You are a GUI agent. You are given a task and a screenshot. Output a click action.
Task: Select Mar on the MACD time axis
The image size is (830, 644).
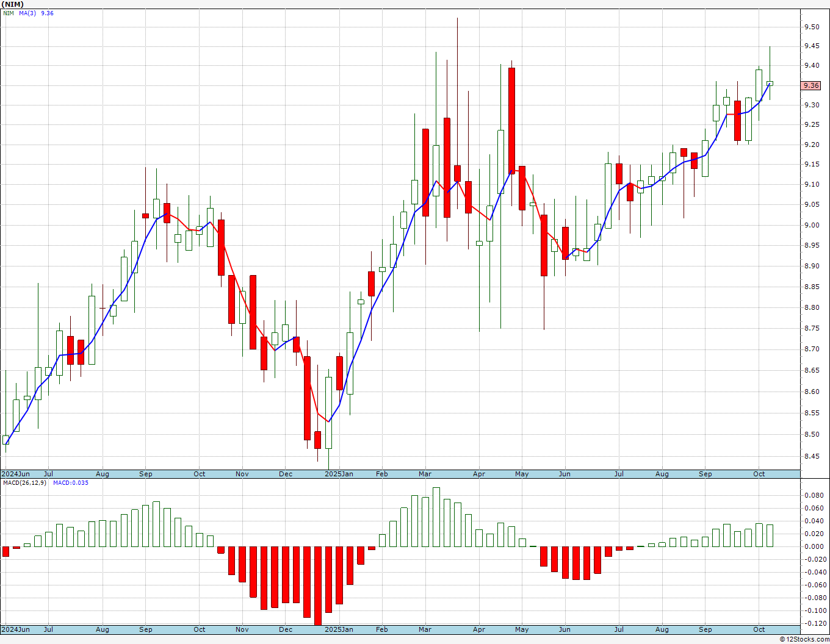click(425, 629)
